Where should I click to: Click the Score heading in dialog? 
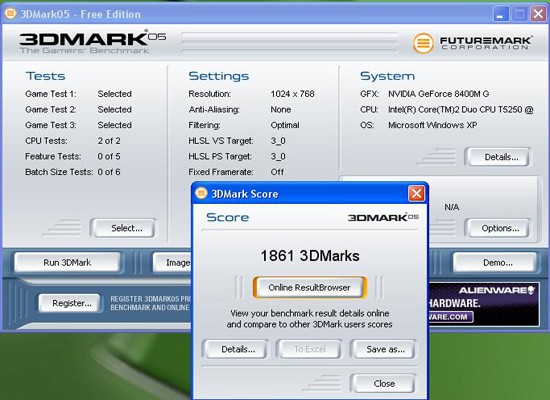[x=228, y=217]
